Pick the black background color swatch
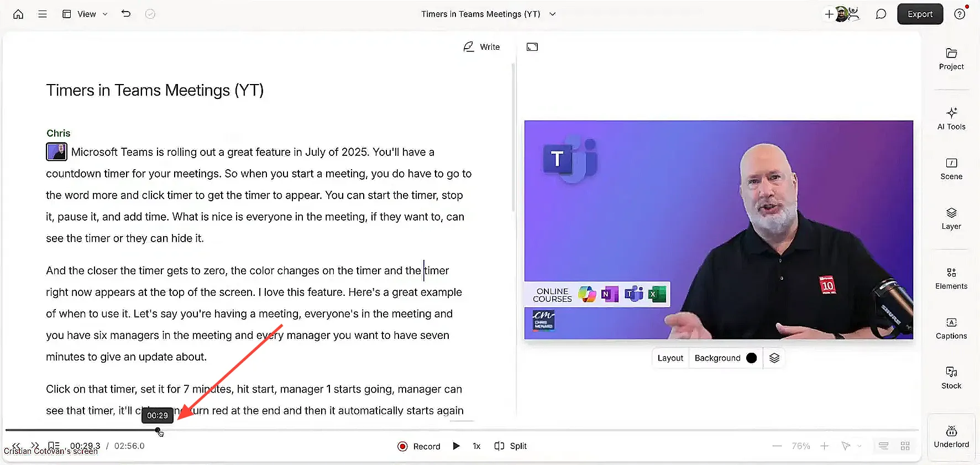Image resolution: width=980 pixels, height=465 pixels. 751,358
